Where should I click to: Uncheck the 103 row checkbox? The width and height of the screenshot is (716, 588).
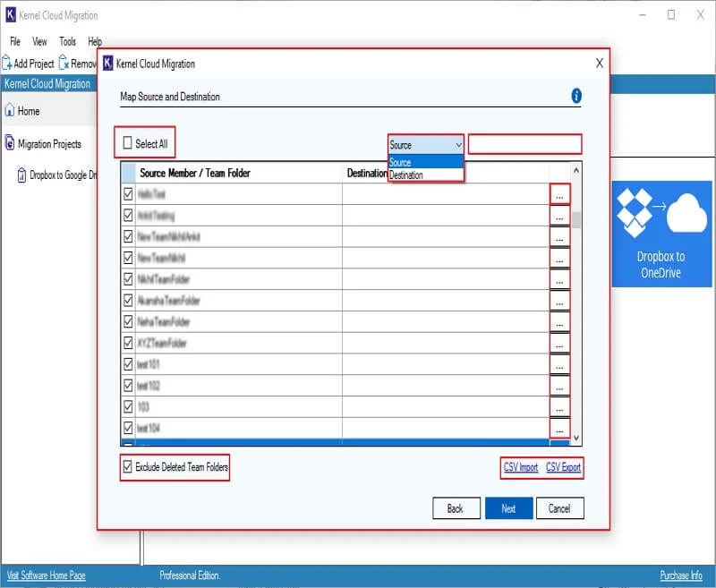tap(128, 406)
